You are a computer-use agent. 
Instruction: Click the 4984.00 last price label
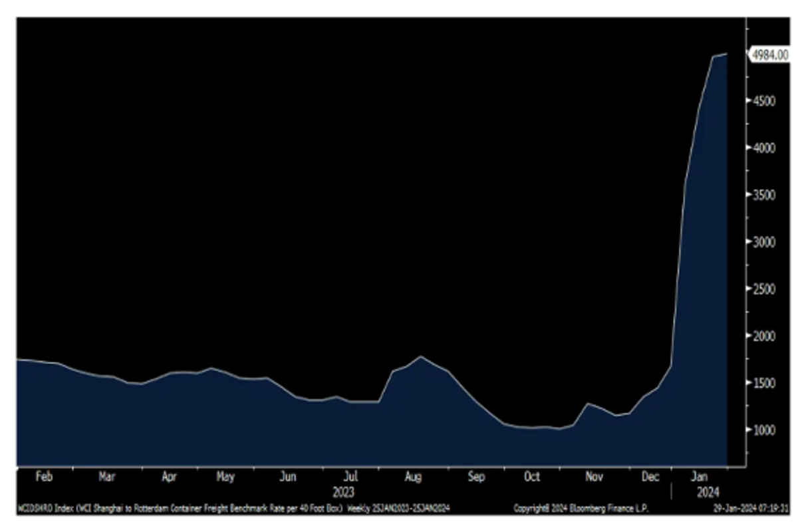(769, 55)
